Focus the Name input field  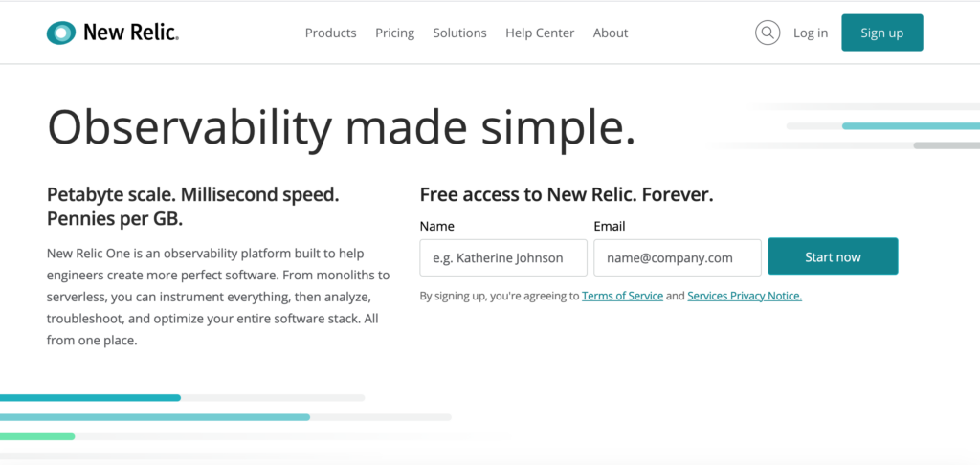point(503,257)
